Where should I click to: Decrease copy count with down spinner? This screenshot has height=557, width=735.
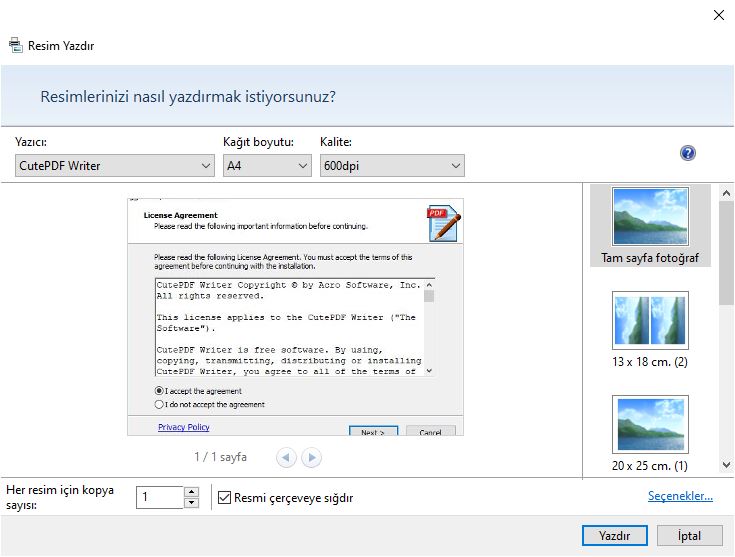click(191, 503)
